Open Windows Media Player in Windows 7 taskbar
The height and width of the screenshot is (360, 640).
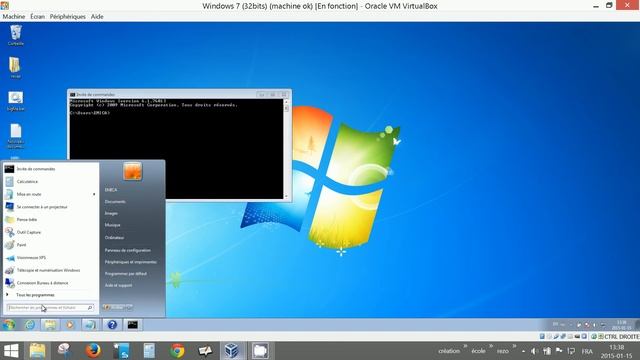[x=70, y=325]
